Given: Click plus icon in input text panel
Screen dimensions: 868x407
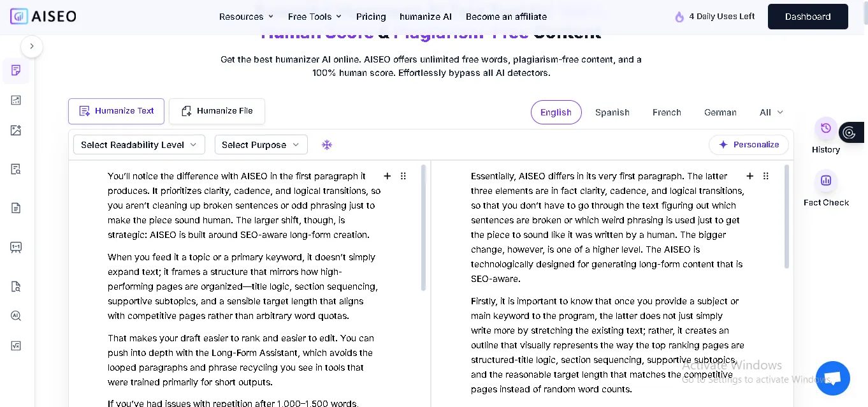Looking at the screenshot, I should (x=387, y=176).
